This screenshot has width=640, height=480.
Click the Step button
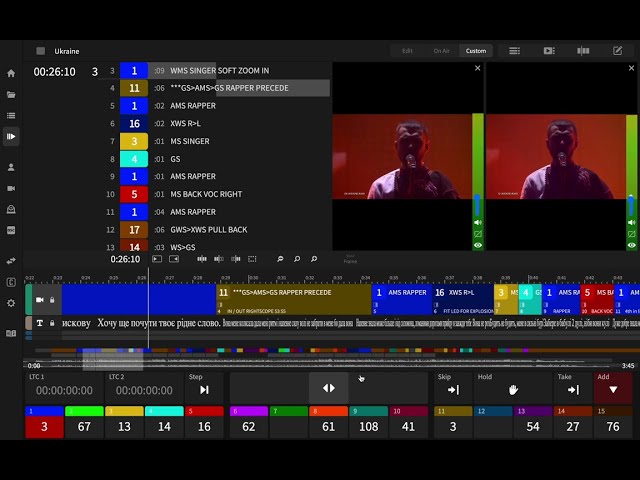coord(204,388)
